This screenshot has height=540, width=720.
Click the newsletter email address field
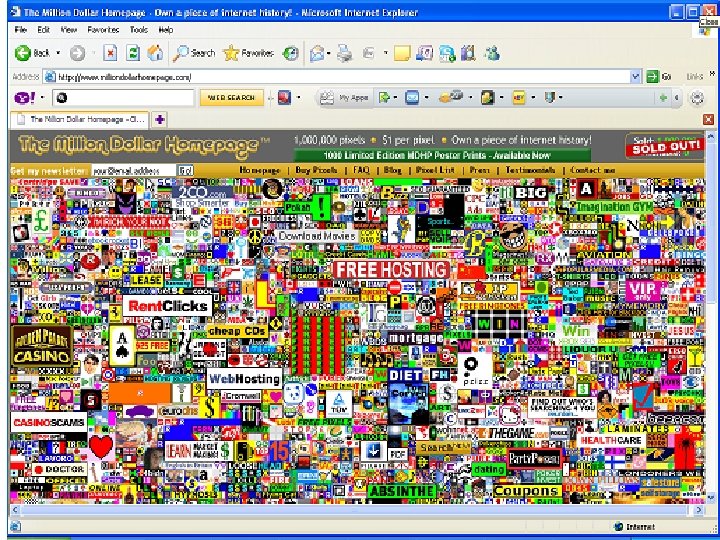pos(134,171)
